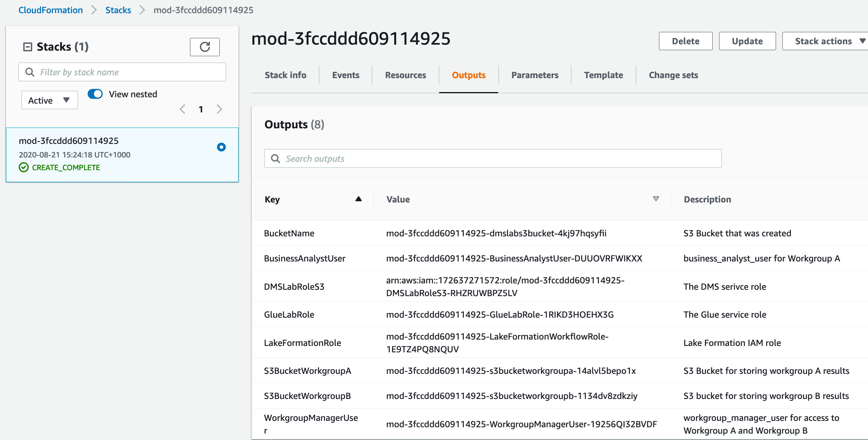This screenshot has height=440, width=868.
Task: Click the Outputs (8) section heading
Action: [x=294, y=124]
